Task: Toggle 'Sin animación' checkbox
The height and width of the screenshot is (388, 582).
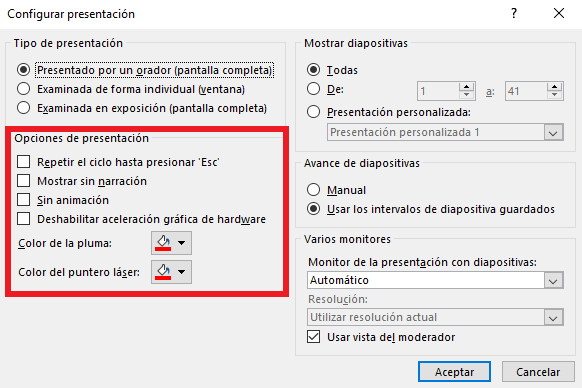Action: (24, 200)
